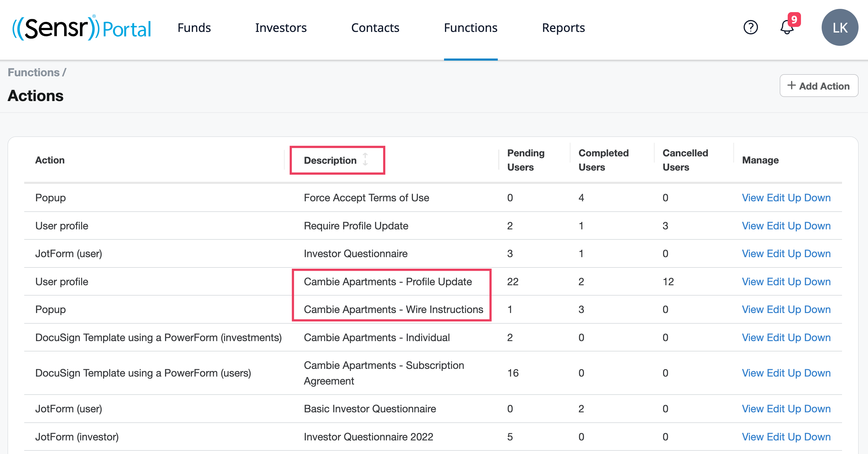Go to the Investors tab
The width and height of the screenshot is (868, 454).
pos(281,28)
